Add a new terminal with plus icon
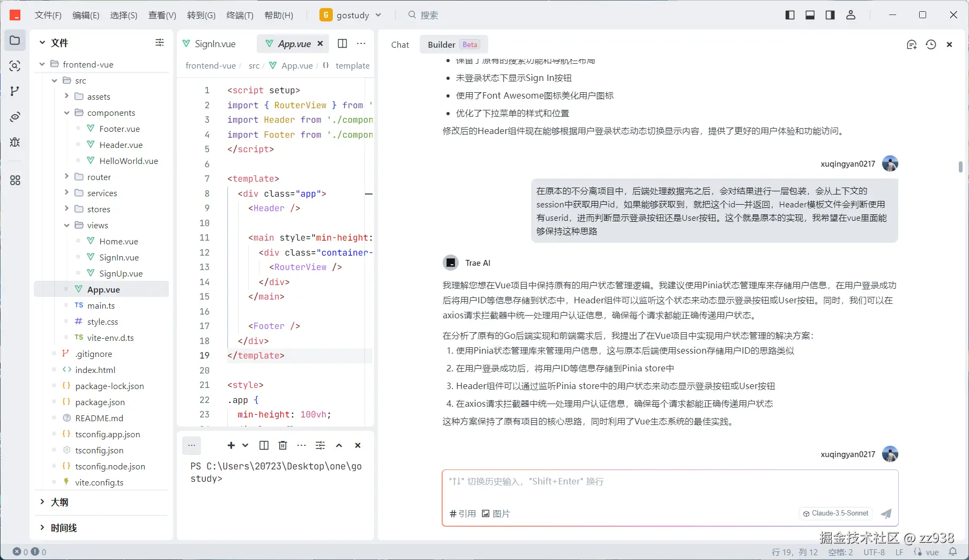Image resolution: width=969 pixels, height=560 pixels. tap(231, 445)
